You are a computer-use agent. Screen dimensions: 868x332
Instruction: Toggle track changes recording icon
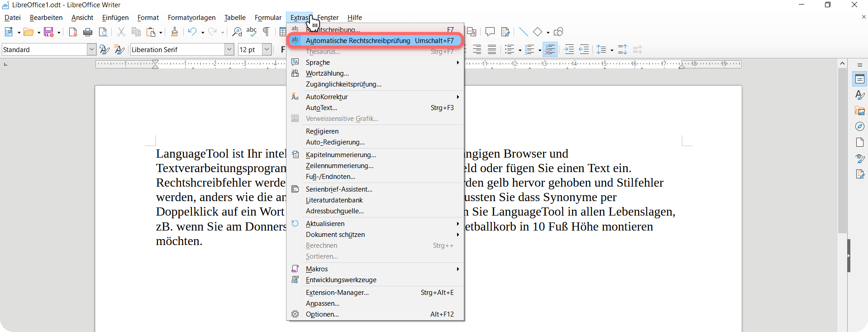(x=505, y=32)
